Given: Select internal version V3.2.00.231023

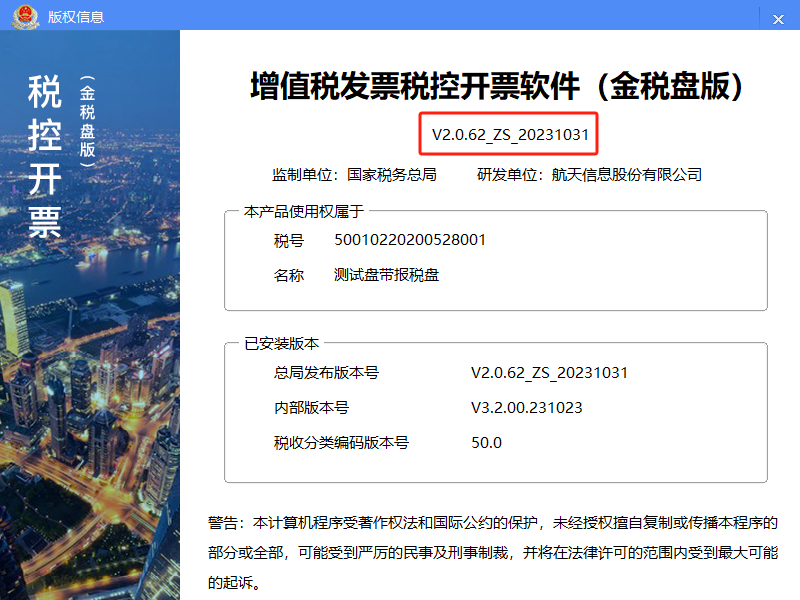Looking at the screenshot, I should (527, 408).
